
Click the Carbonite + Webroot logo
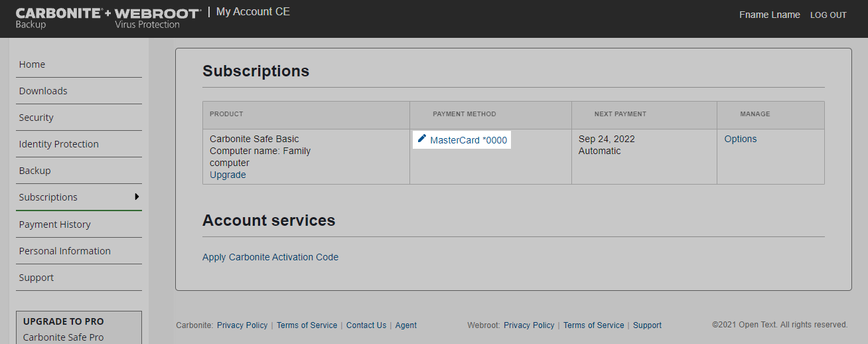point(108,19)
